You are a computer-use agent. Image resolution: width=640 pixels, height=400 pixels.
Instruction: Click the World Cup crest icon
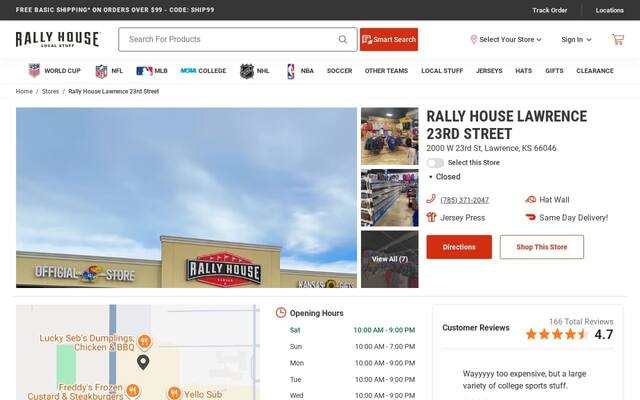pyautogui.click(x=34, y=71)
